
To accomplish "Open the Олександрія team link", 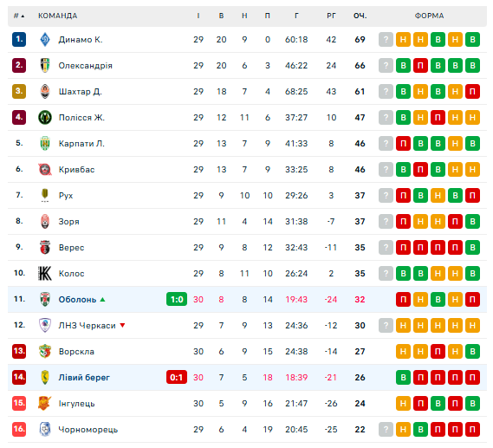I will (85, 66).
